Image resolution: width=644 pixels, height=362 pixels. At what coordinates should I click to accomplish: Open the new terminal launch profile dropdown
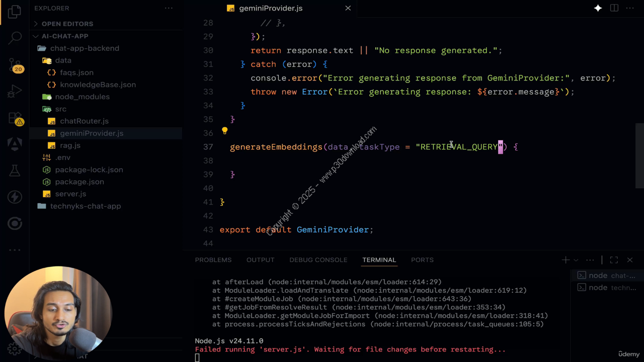pyautogui.click(x=576, y=260)
